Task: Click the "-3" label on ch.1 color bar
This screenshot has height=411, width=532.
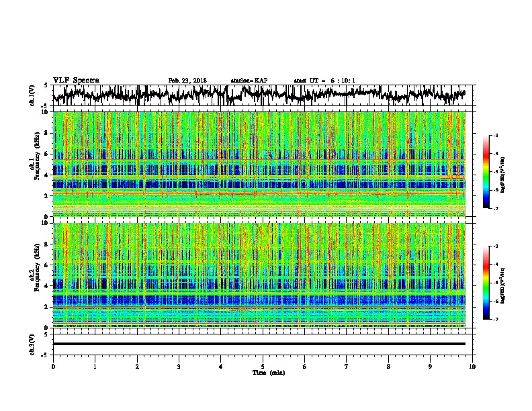Action: coord(495,136)
